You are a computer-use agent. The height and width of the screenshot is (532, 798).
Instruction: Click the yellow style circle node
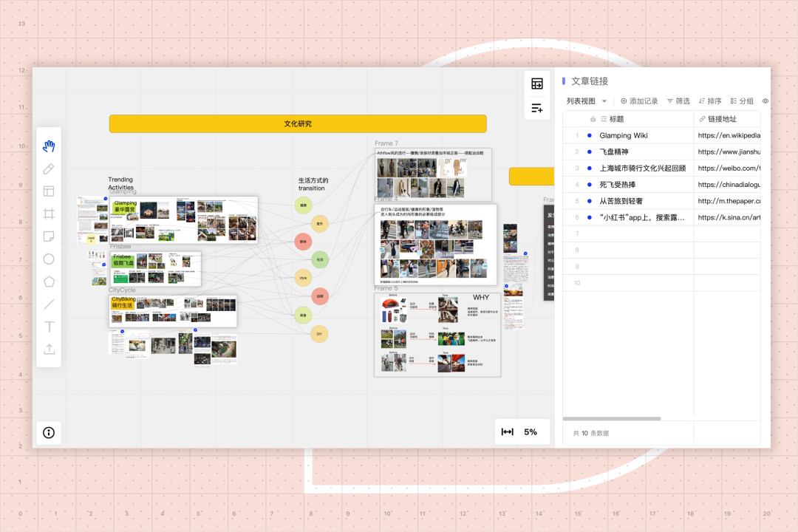click(x=304, y=278)
